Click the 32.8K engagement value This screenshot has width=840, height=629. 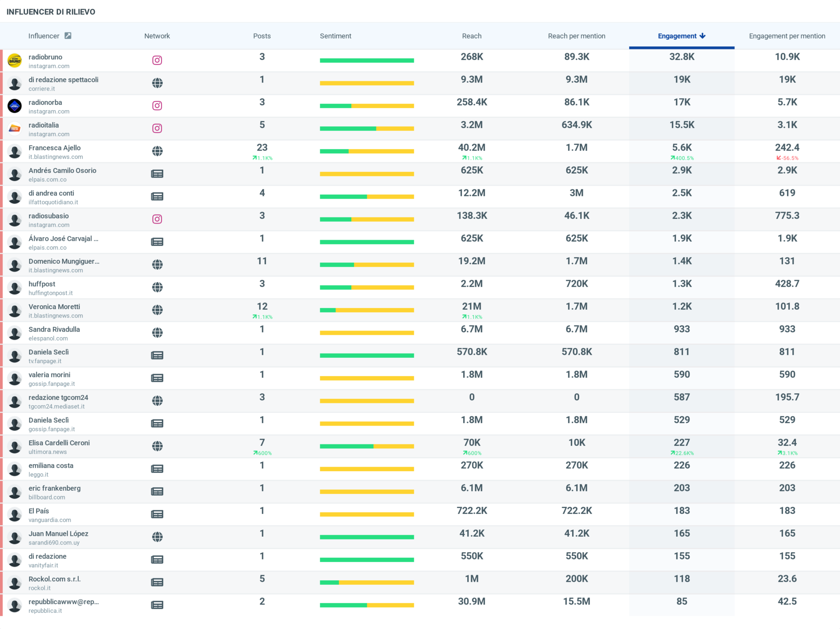(x=682, y=57)
